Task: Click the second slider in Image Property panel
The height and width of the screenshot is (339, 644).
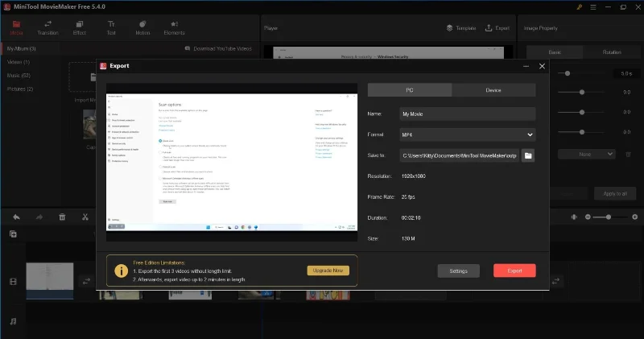Action: 580,92
